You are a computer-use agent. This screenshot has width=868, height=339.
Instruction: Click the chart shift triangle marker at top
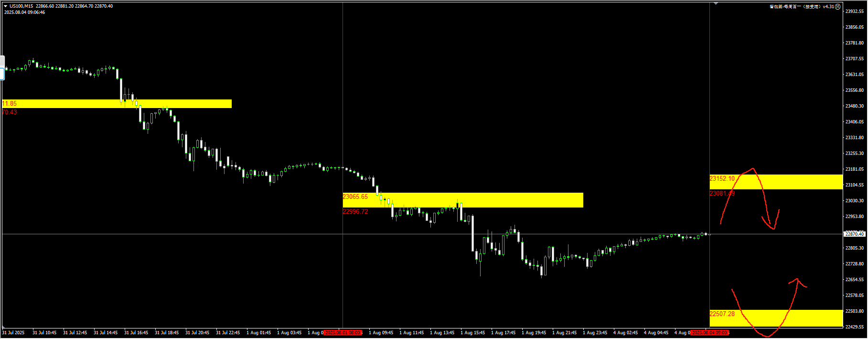pos(715,3)
